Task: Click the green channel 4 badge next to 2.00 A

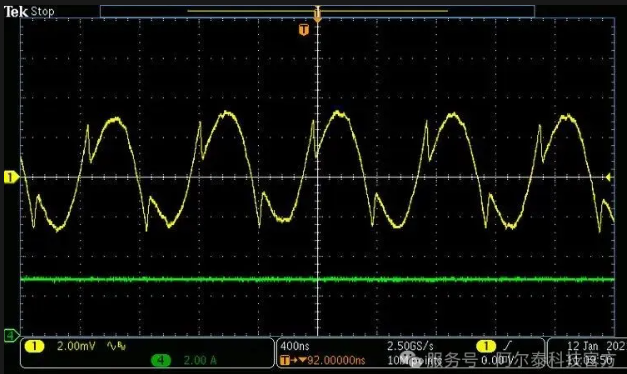Action: pyautogui.click(x=161, y=360)
